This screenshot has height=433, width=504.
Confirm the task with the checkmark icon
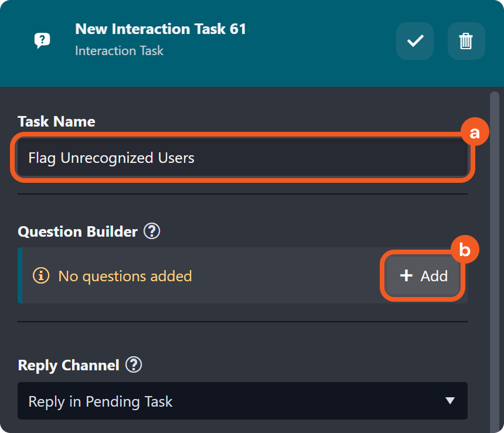(x=415, y=41)
